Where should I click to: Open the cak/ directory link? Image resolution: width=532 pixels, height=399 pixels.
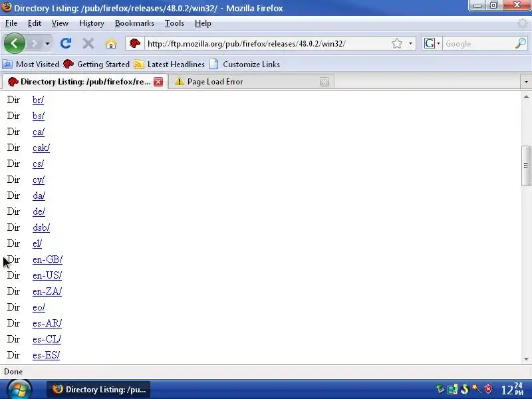click(41, 148)
